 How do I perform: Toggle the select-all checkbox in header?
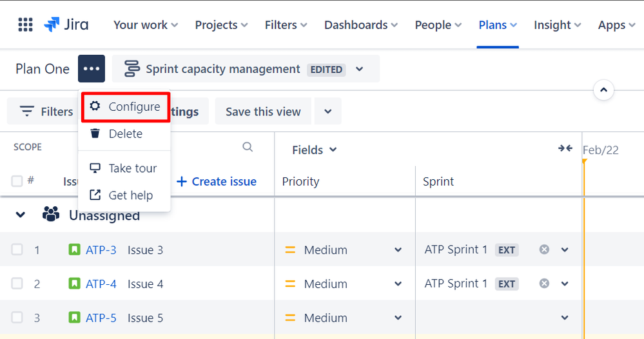pyautogui.click(x=17, y=181)
